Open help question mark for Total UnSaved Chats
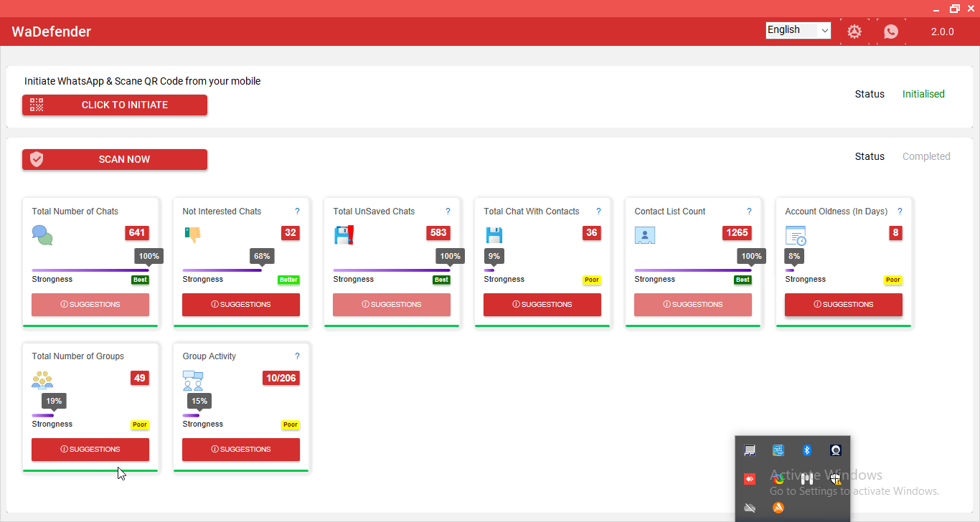The height and width of the screenshot is (522, 980). [x=448, y=212]
